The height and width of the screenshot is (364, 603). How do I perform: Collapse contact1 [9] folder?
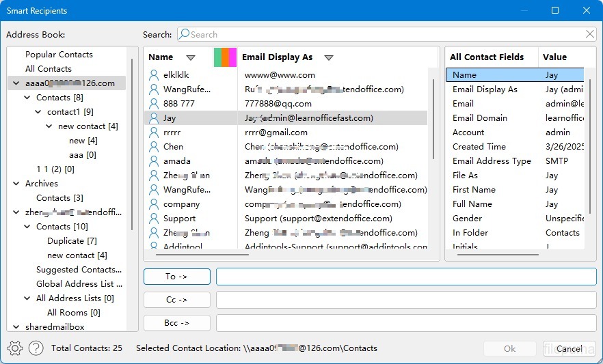38,112
